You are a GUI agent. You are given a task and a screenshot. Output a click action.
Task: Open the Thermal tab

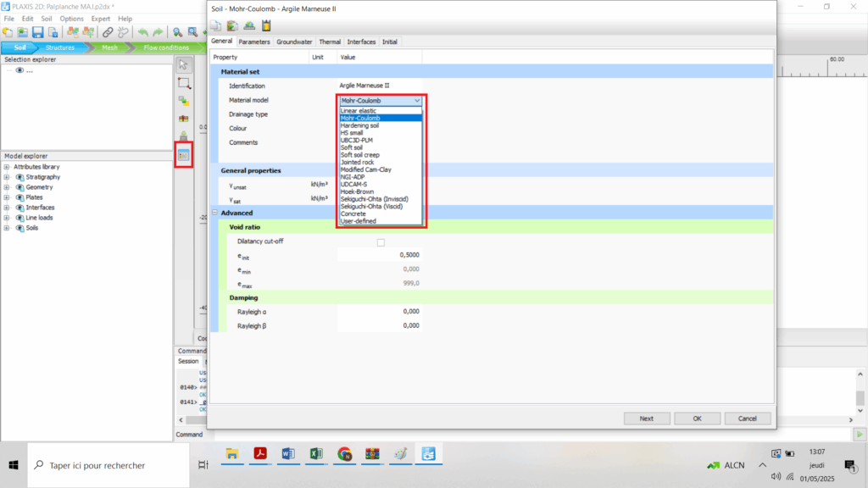click(330, 42)
